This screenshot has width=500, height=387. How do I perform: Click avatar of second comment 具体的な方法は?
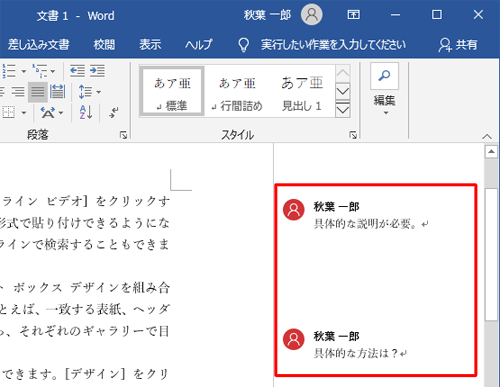click(x=294, y=339)
